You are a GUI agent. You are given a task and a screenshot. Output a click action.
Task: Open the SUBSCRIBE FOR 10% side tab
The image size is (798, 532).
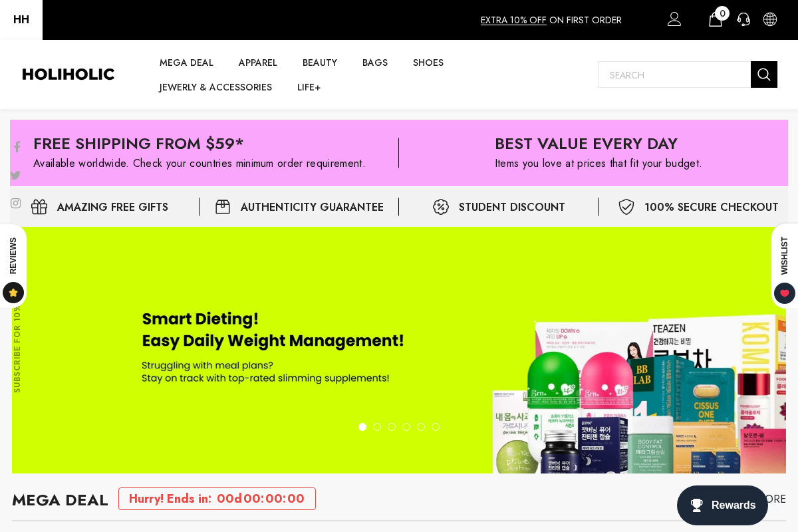coord(17,346)
